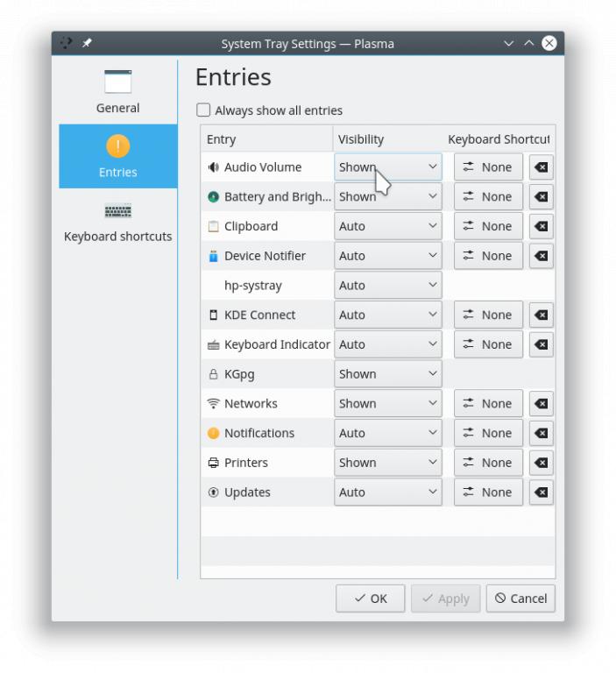Open the Audio Volume visibility dropdown
This screenshot has width=616, height=673.
[x=387, y=167]
